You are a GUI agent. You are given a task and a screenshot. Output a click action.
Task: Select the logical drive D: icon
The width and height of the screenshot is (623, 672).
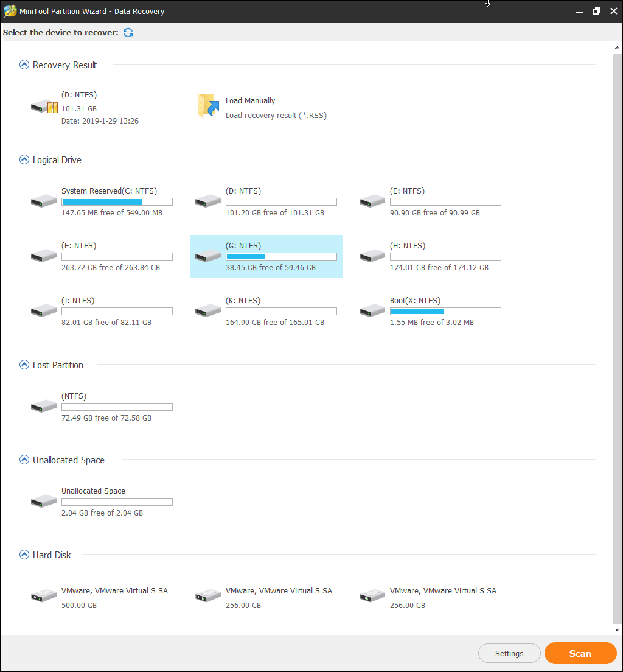(x=208, y=201)
